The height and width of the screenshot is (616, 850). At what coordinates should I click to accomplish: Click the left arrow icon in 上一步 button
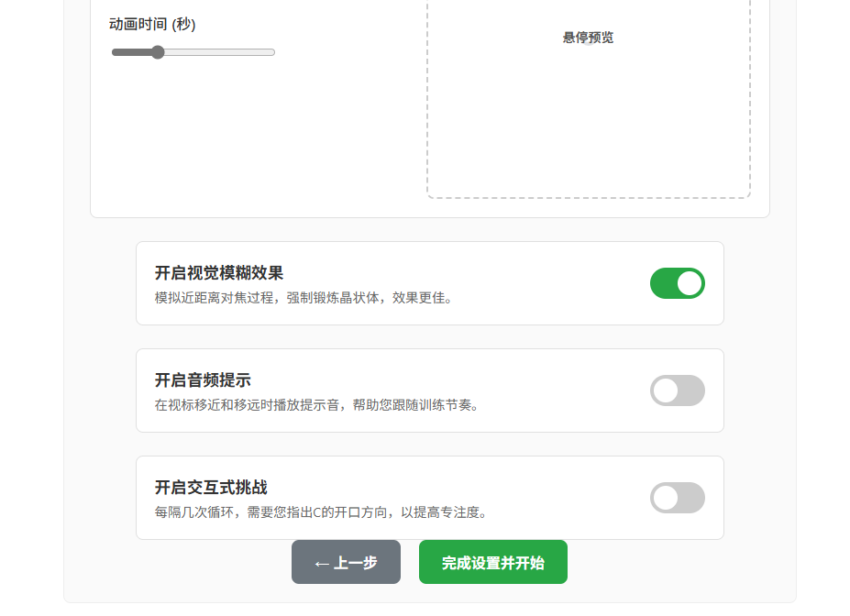coord(321,563)
